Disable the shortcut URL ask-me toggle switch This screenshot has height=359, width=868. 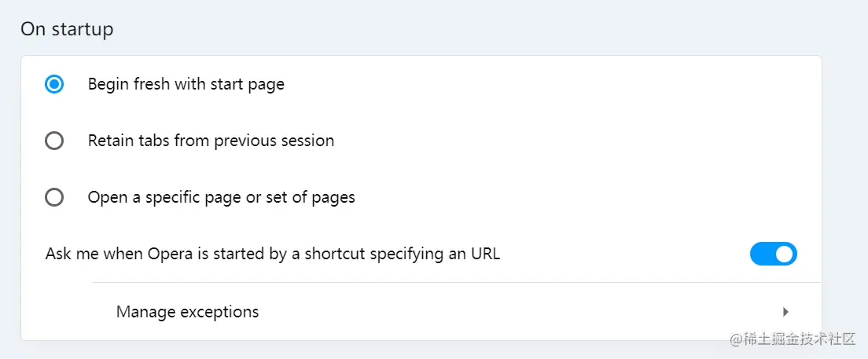tap(774, 254)
